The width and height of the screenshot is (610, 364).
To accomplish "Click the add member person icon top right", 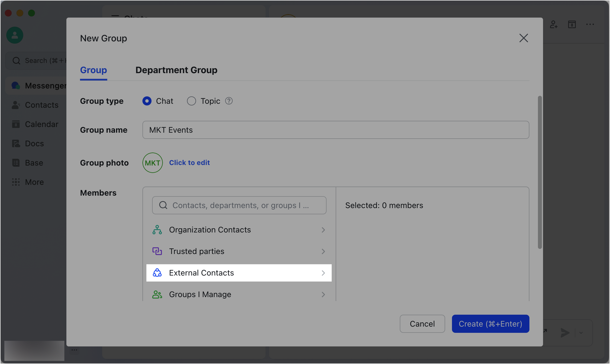I will tap(554, 24).
